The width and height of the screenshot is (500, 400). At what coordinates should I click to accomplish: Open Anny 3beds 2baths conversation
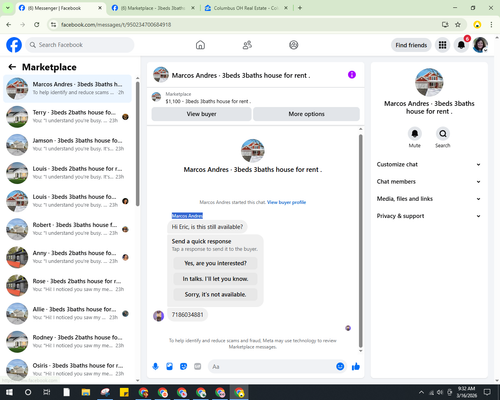click(x=67, y=257)
